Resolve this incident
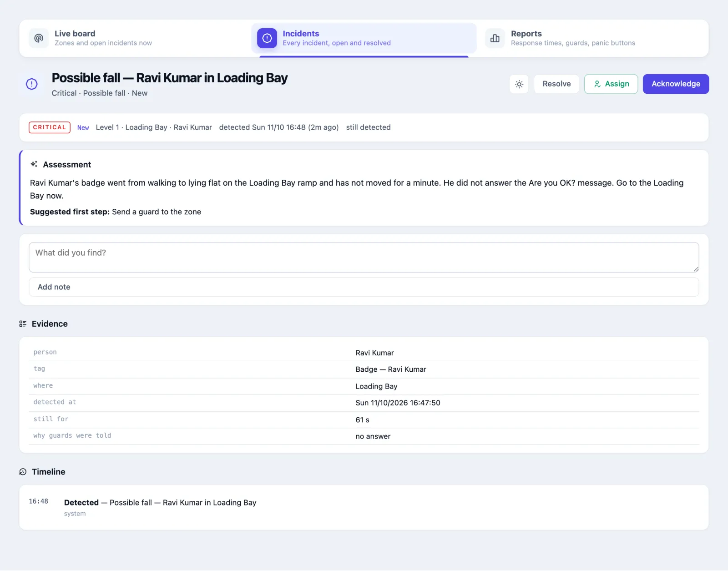 [556, 84]
